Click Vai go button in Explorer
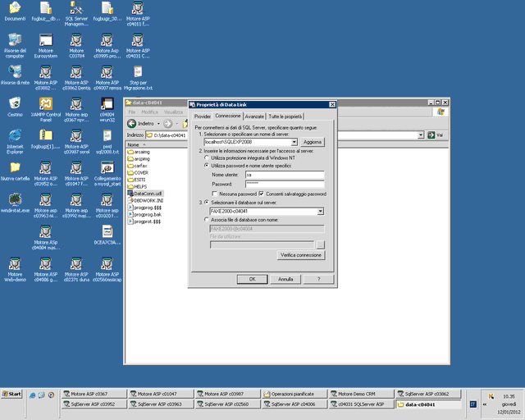 (x=436, y=135)
